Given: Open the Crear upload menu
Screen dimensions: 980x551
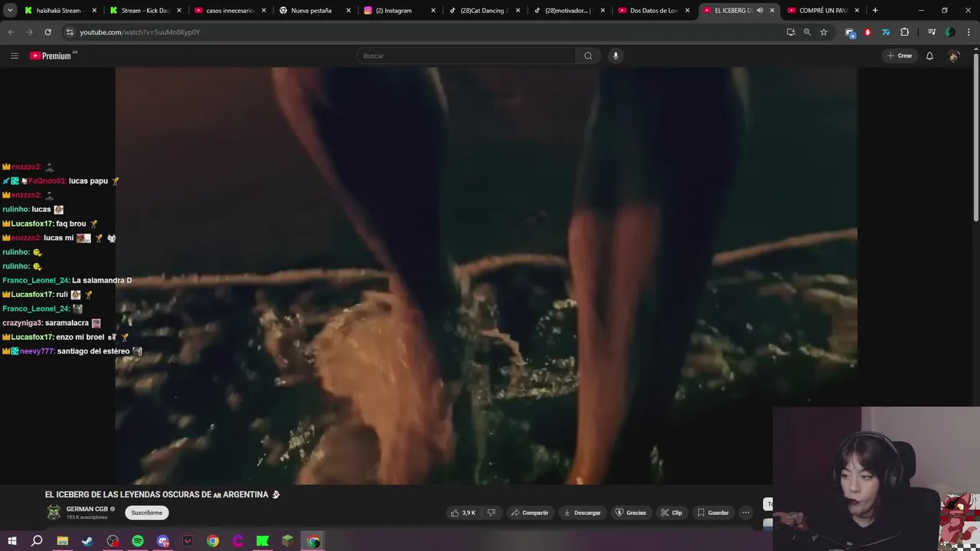Looking at the screenshot, I should click(900, 56).
